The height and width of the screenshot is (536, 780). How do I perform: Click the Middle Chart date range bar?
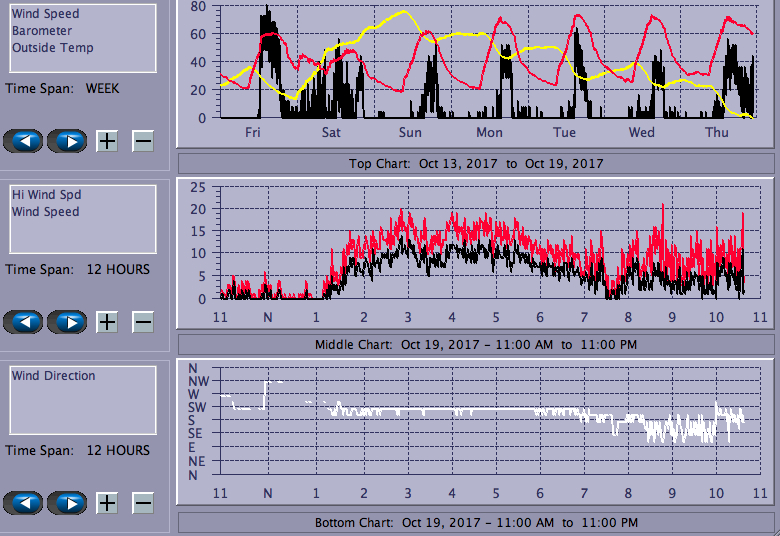(476, 344)
